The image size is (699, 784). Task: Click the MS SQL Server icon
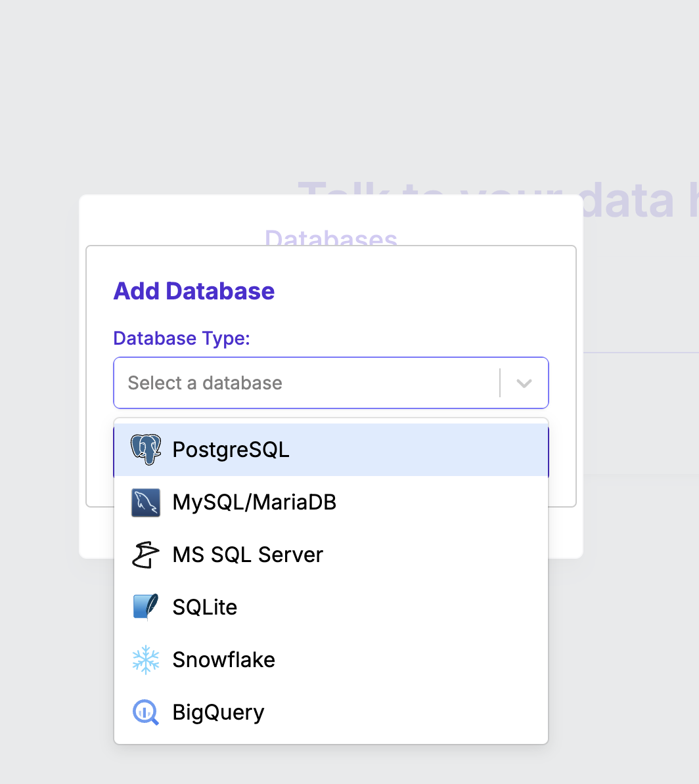(x=145, y=554)
